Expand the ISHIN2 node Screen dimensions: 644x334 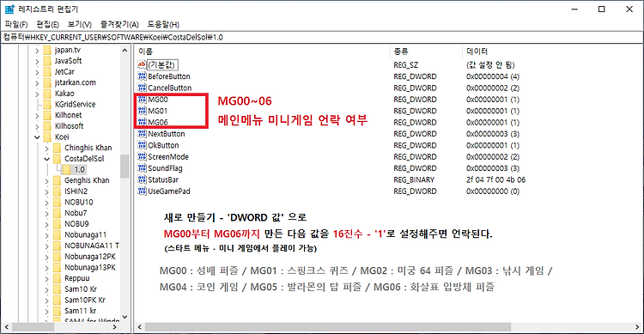[46, 191]
